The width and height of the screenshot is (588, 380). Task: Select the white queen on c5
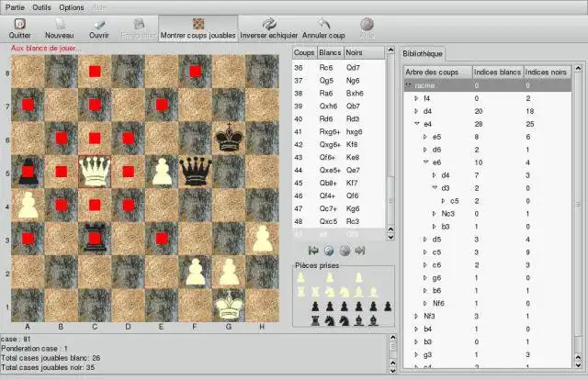95,172
